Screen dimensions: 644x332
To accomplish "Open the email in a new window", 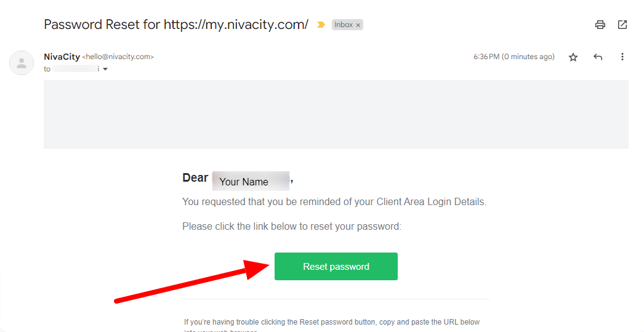I will tap(622, 25).
